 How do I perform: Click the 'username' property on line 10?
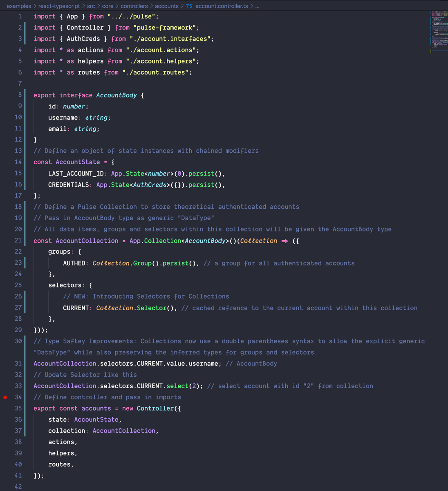63,117
